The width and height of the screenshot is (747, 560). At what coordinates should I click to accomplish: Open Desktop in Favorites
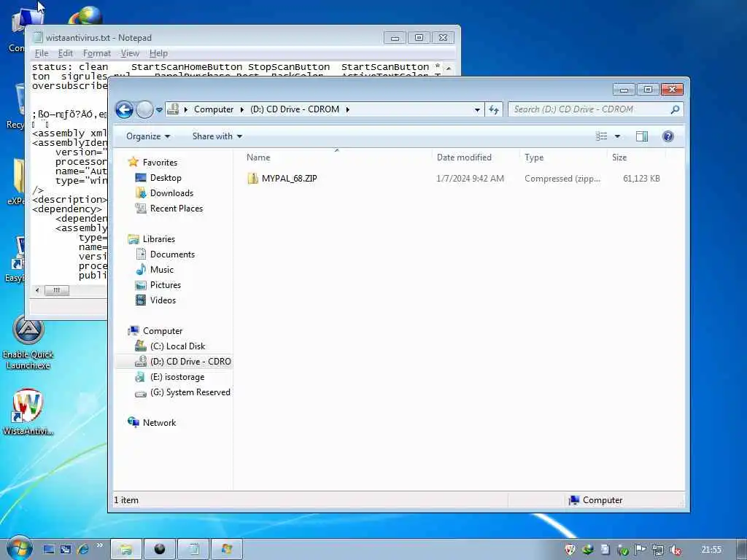click(x=166, y=178)
